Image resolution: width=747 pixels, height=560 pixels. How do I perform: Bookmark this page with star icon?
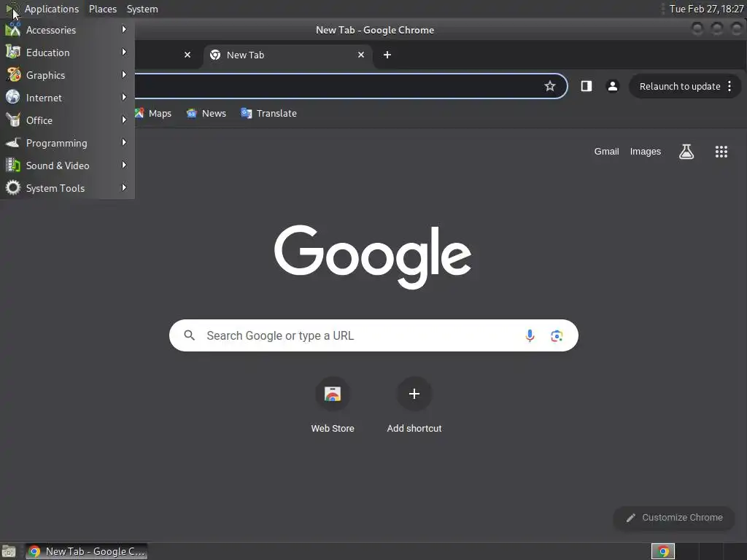click(550, 86)
